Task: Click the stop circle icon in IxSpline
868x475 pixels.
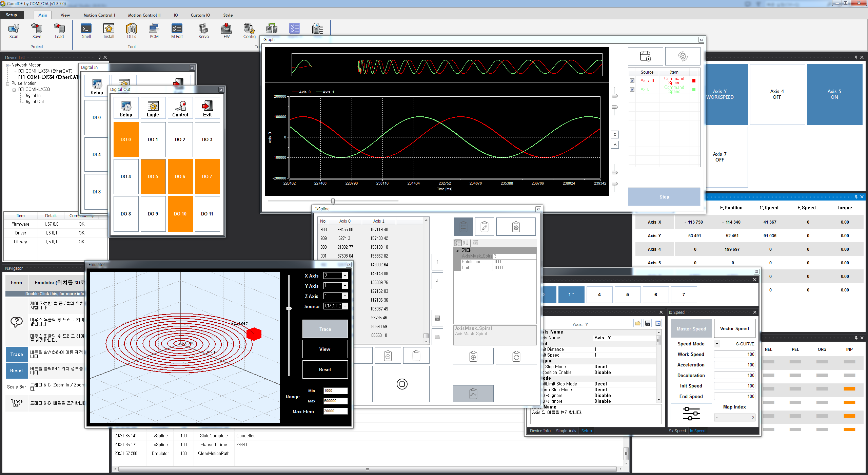Action: 402,384
